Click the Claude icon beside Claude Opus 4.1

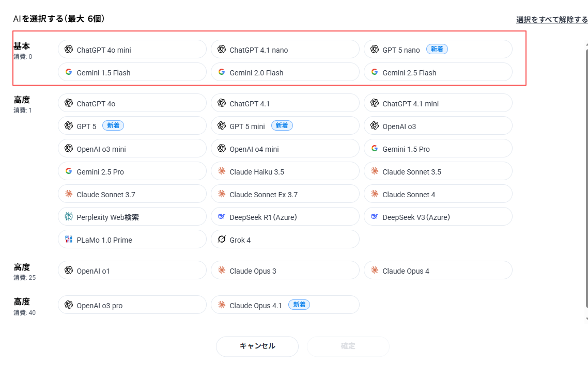click(x=222, y=305)
